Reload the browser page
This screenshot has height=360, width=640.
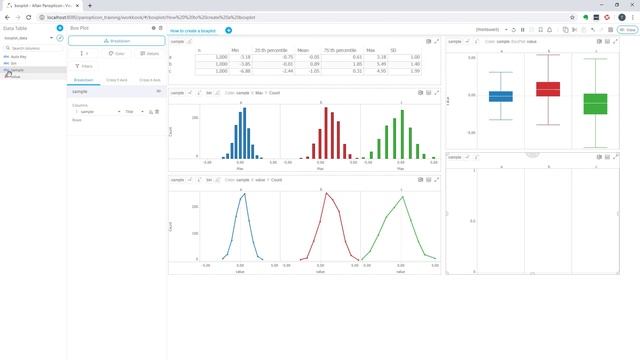[x=28, y=17]
